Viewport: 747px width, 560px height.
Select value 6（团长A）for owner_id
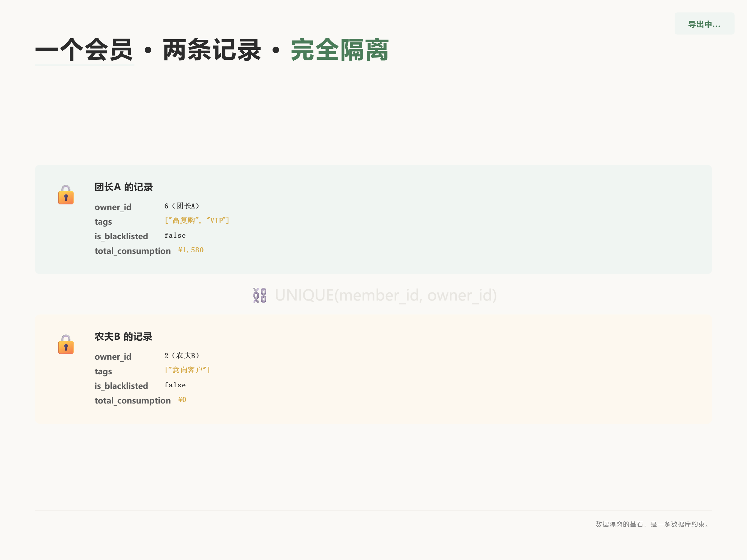(x=182, y=206)
